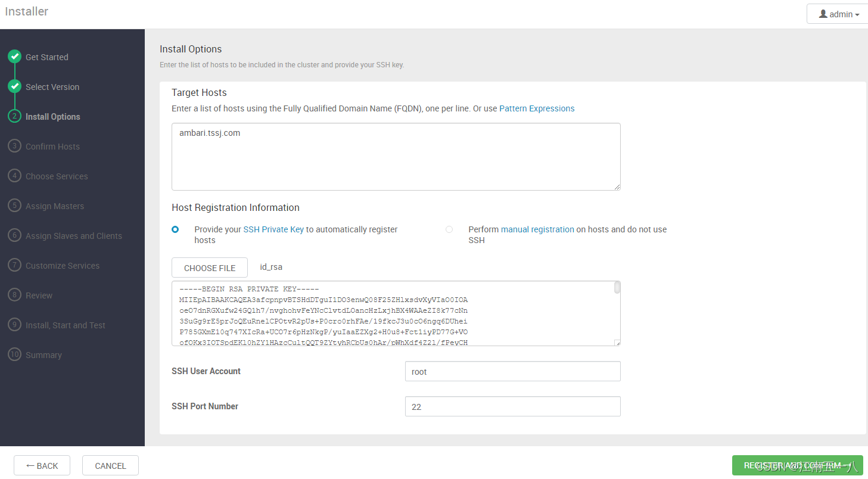Click the CANCEL button
This screenshot has width=868, height=479.
click(x=110, y=465)
